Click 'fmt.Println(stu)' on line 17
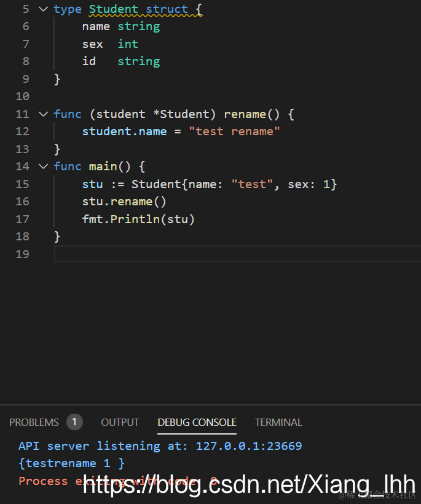This screenshot has width=421, height=504. point(138,219)
